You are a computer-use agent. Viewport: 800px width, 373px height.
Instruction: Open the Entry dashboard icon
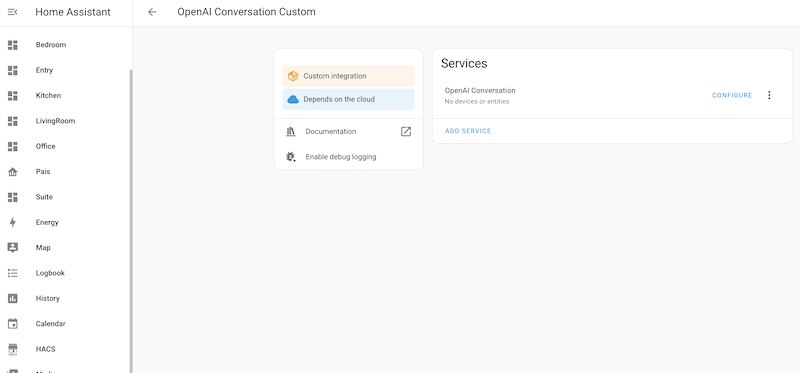(x=13, y=70)
